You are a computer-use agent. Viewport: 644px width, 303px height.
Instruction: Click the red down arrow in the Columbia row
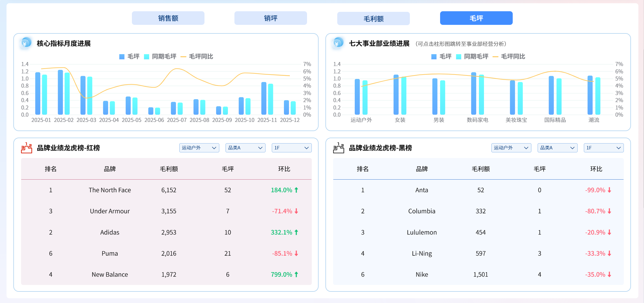click(x=609, y=211)
